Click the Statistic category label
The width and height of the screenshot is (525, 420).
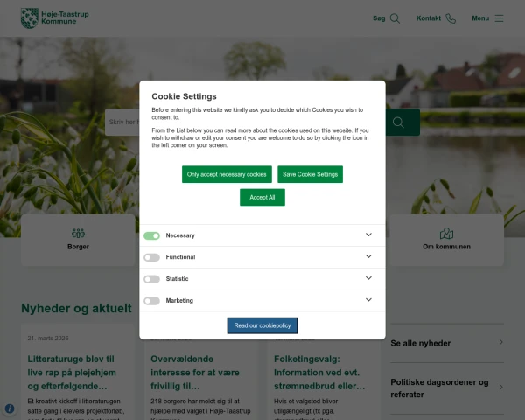coord(177,279)
